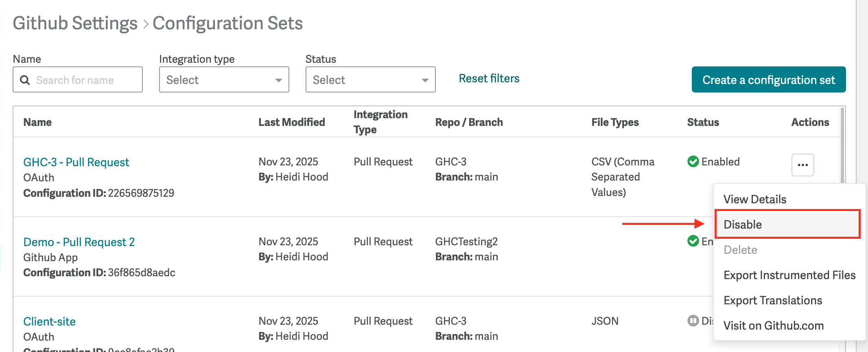Click the search magnifier icon in Name field

click(25, 80)
